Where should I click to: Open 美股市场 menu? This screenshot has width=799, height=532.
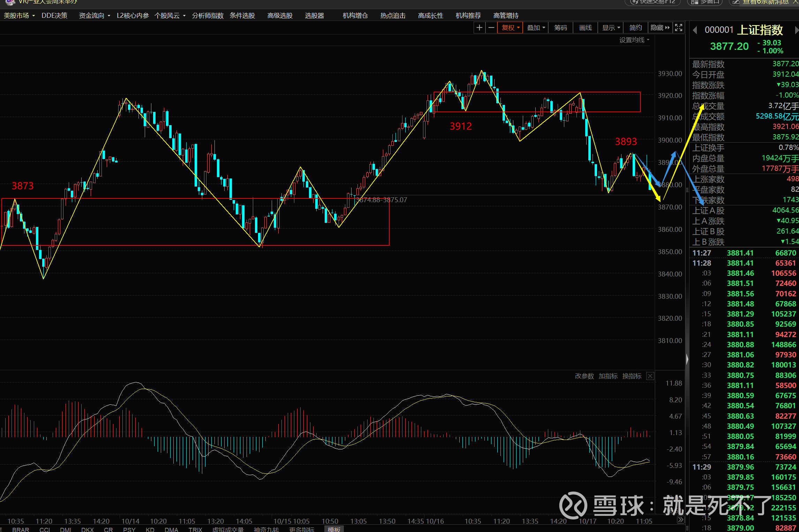click(x=19, y=16)
